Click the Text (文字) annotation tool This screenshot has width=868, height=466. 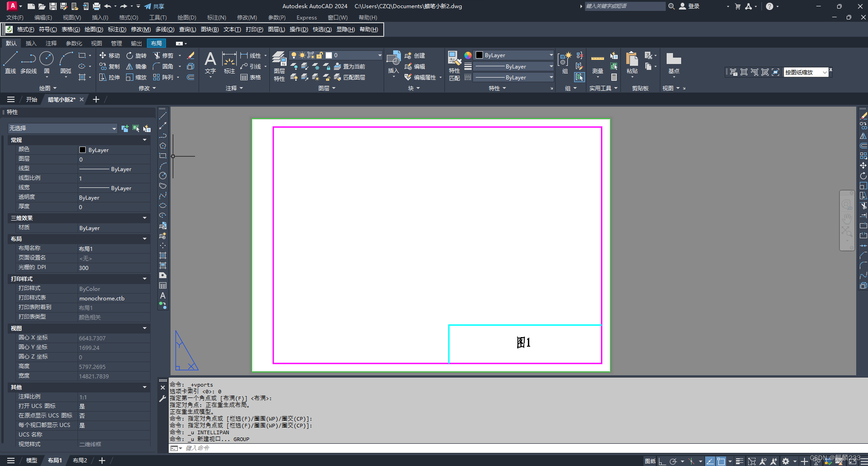click(210, 63)
